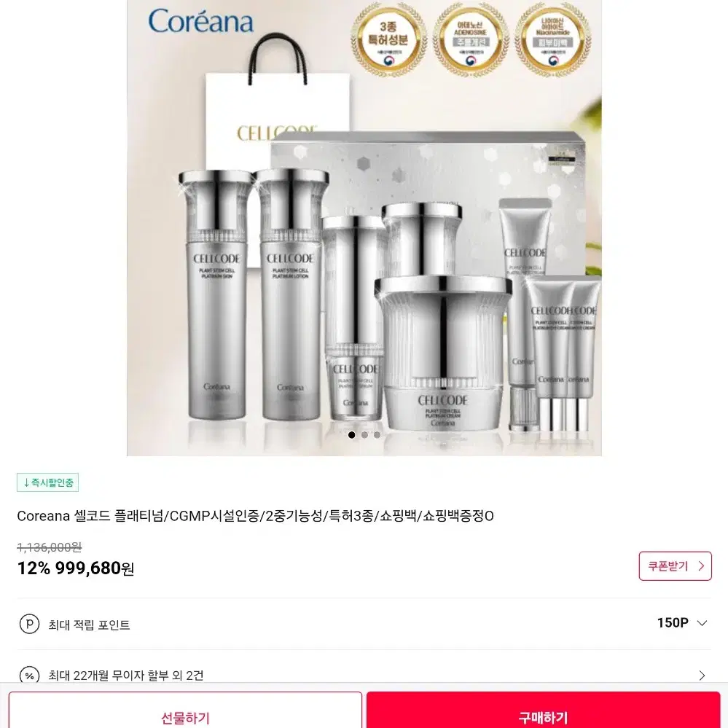The height and width of the screenshot is (728, 728).
Task: Select the first image carousel dot
Action: pos(351,435)
